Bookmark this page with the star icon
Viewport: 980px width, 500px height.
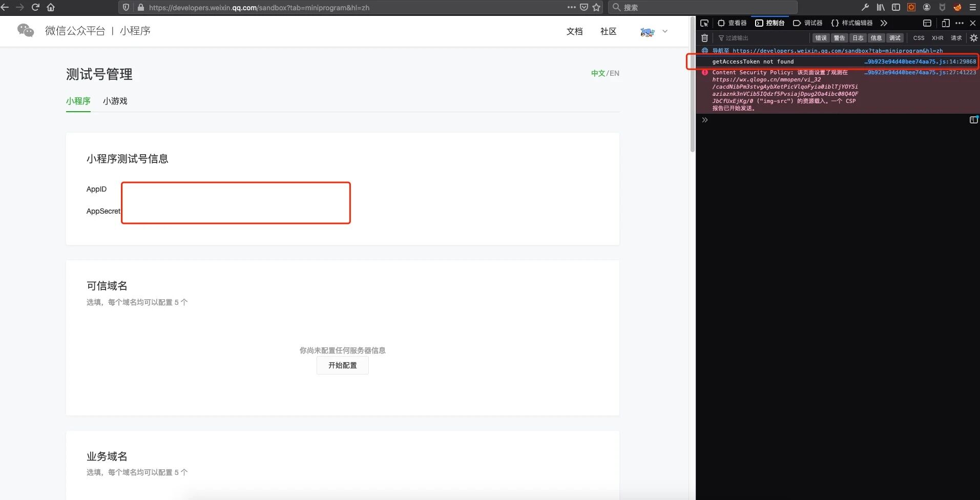tap(596, 7)
